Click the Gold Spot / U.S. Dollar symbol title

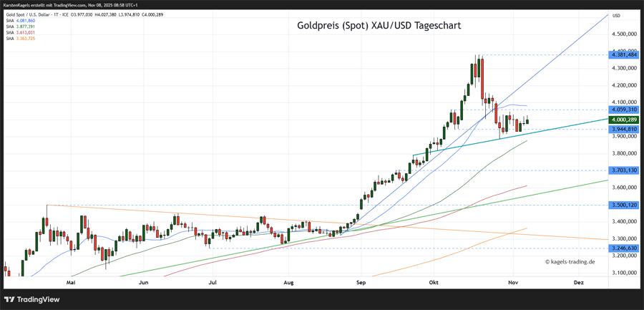(50, 15)
